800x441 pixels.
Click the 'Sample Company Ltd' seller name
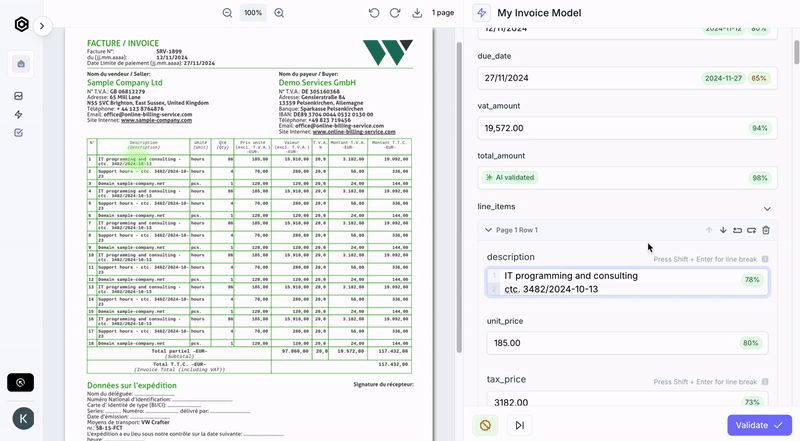pyautogui.click(x=124, y=83)
